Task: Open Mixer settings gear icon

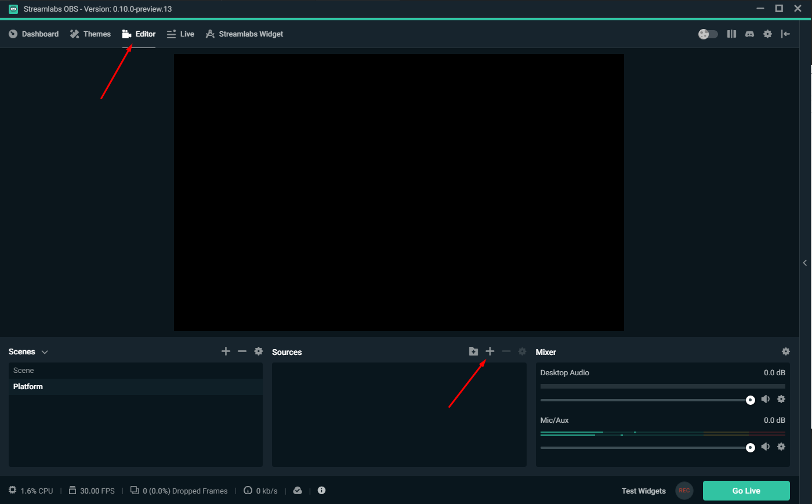Action: 785,351
